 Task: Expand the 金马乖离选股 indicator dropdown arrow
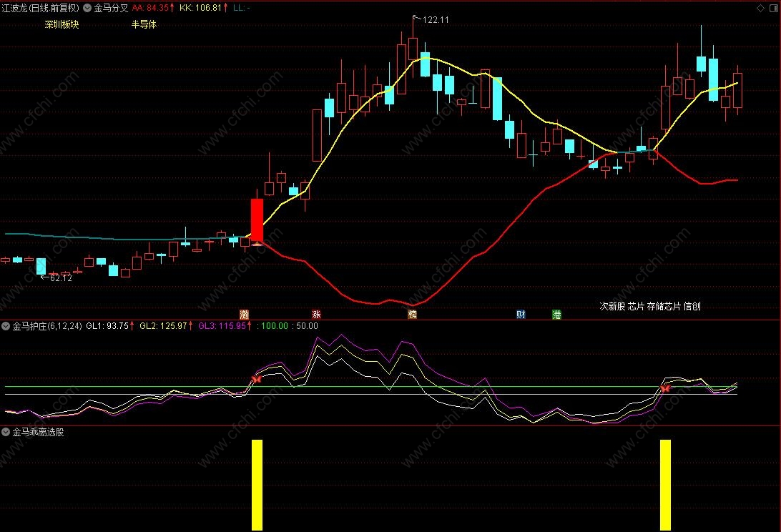click(x=6, y=432)
